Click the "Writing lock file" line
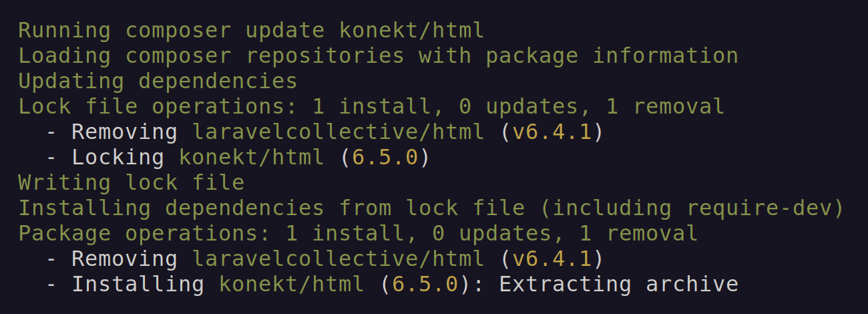The image size is (868, 314). point(131,183)
